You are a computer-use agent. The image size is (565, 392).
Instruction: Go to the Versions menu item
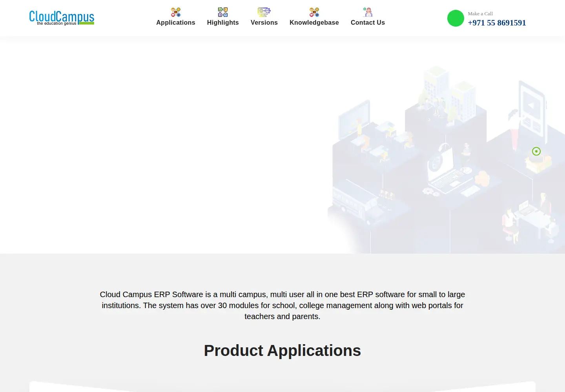[x=264, y=23]
